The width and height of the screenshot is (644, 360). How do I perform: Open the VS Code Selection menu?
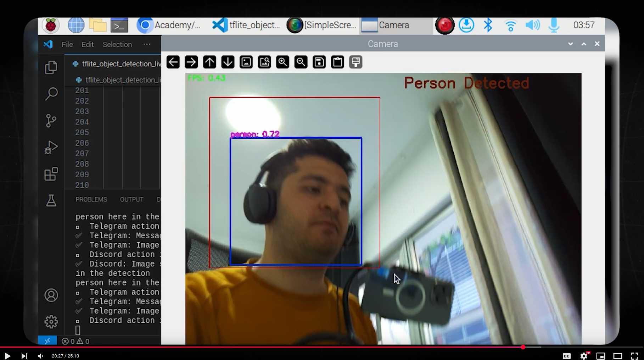[x=117, y=44]
